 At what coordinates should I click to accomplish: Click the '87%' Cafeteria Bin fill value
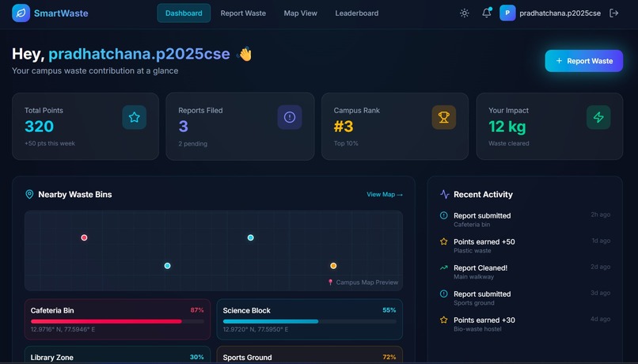pos(197,310)
